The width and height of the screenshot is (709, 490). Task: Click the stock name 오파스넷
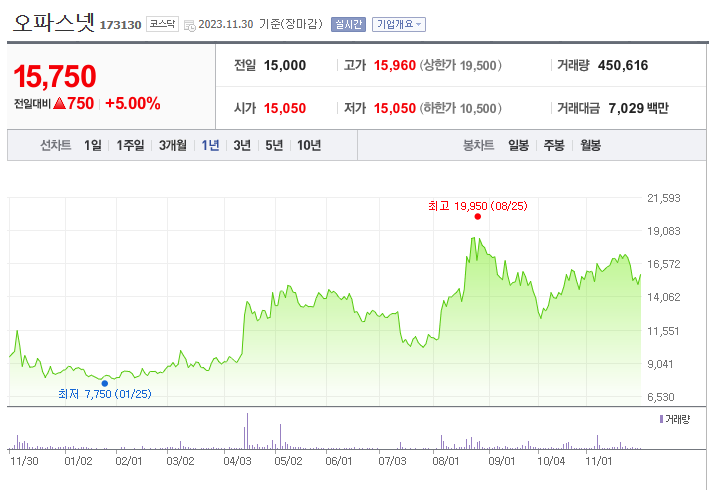[x=54, y=22]
